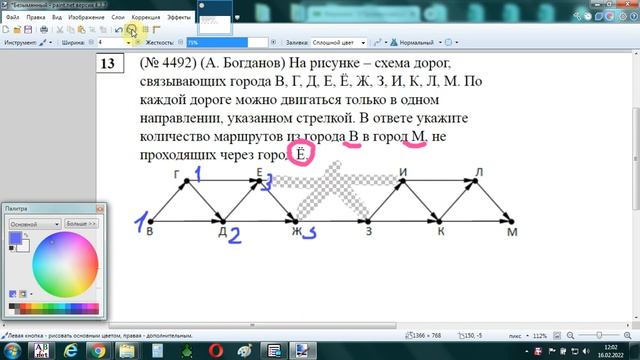Click the New file icon

[x=5, y=29]
